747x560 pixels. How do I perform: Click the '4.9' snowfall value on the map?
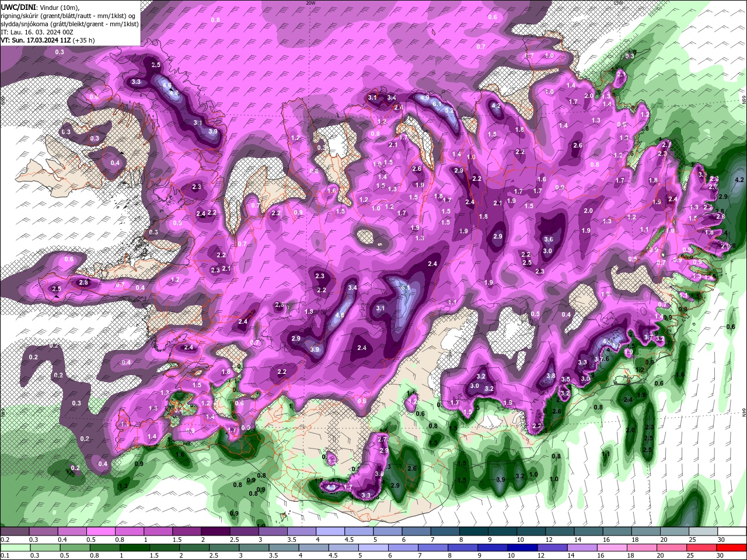425,97
